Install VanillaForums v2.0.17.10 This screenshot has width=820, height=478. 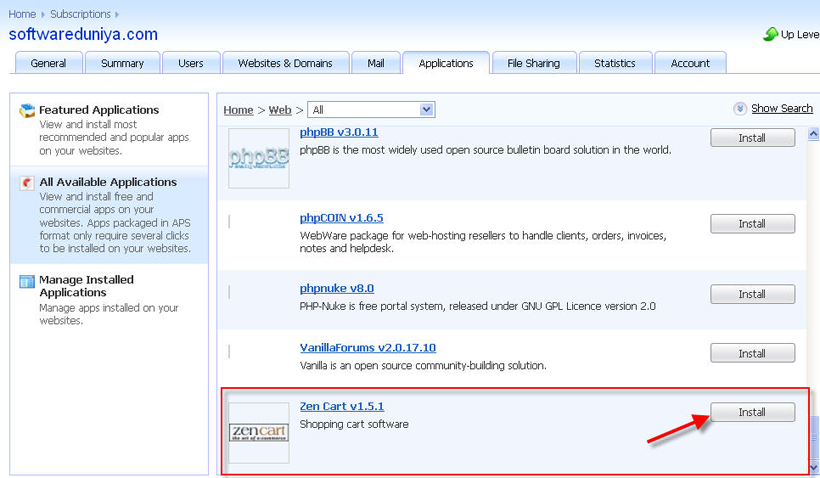pos(753,354)
